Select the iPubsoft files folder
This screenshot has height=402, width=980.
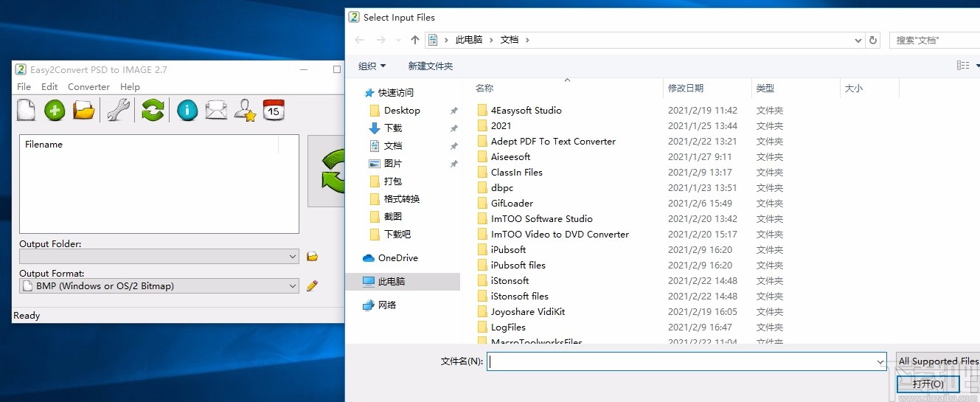[518, 266]
